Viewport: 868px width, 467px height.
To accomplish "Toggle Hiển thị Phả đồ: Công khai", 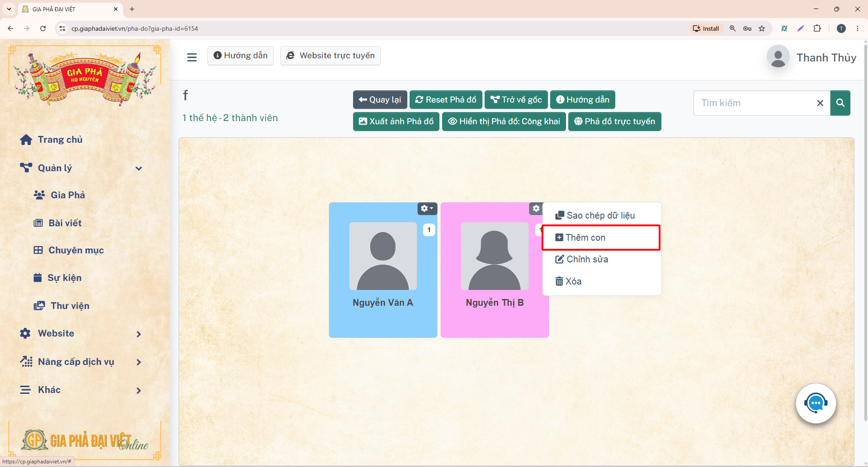I will click(504, 121).
